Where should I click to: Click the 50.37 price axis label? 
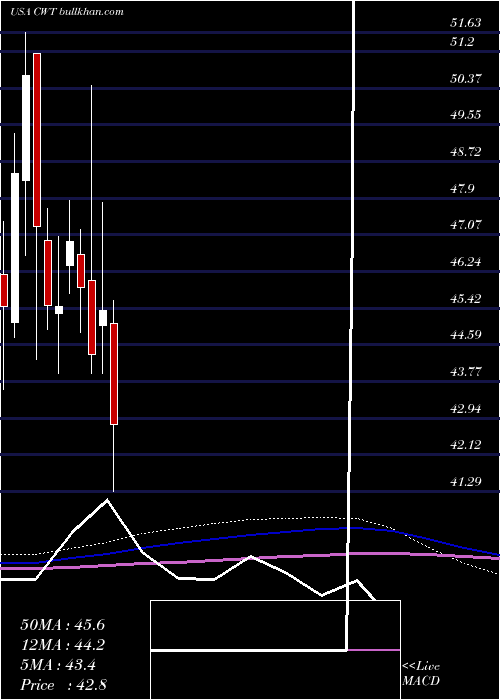click(465, 79)
